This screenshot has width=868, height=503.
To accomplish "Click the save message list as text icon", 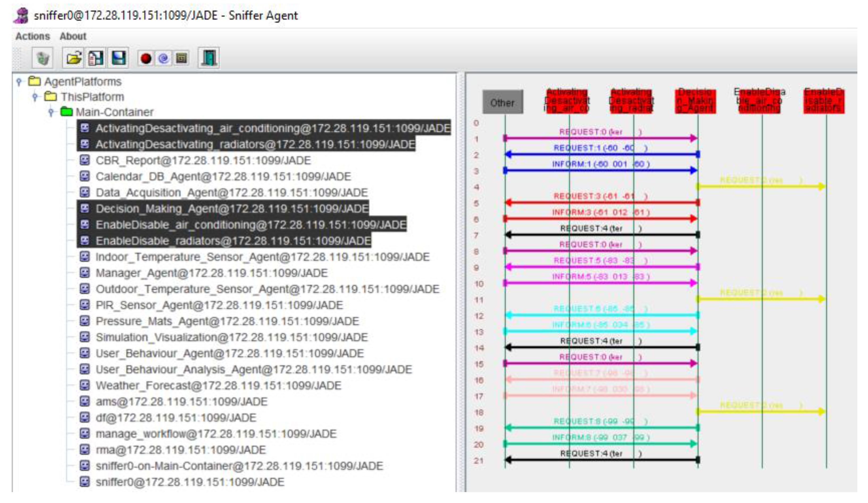I will (96, 58).
